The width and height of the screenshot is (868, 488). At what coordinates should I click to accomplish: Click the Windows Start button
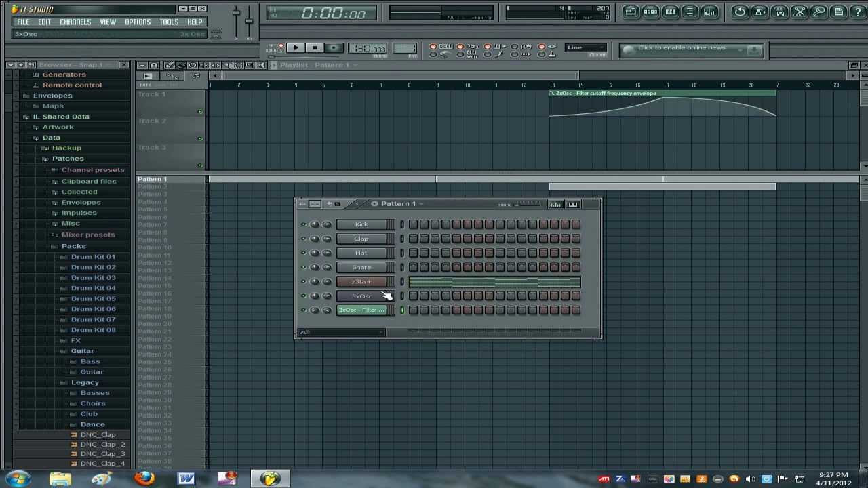[x=17, y=479]
